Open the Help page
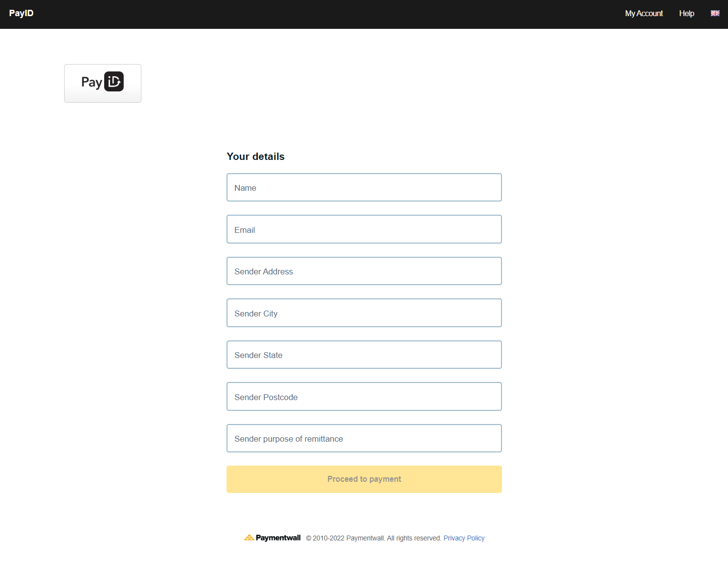The width and height of the screenshot is (728, 561). 686,13
